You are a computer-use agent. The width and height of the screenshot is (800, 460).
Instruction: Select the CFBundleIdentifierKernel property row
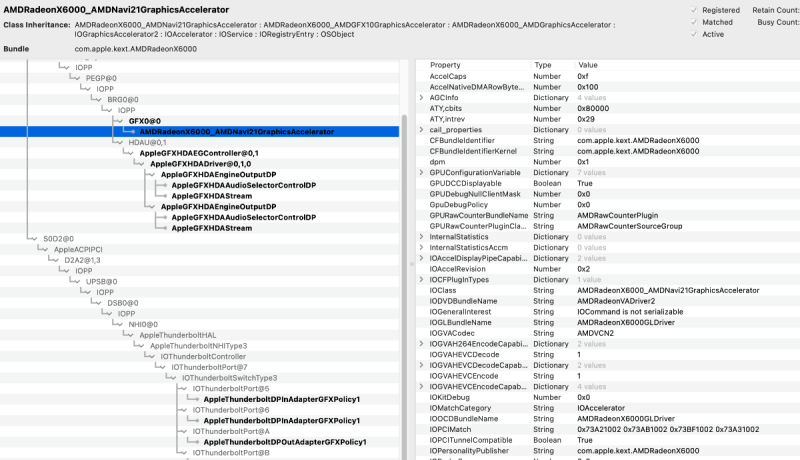[608, 151]
